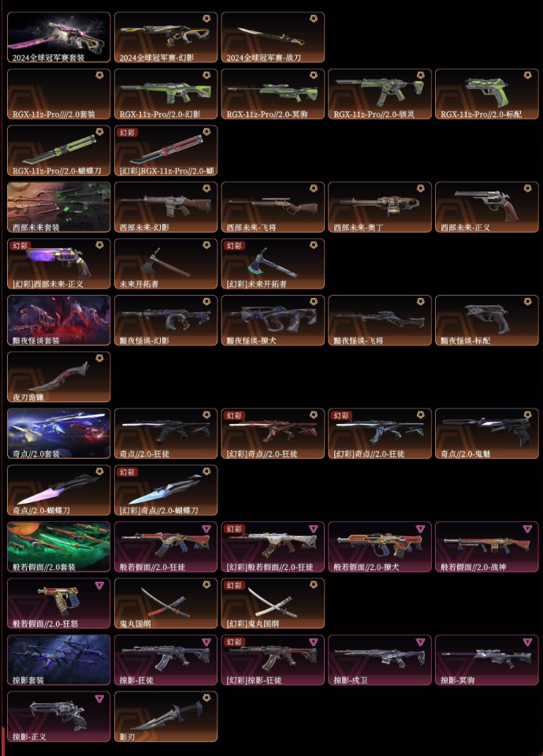The height and width of the screenshot is (756, 543).
Task: Click the pink triangle badge on 般若假面//2.0-狂徒
Action: coord(206,529)
